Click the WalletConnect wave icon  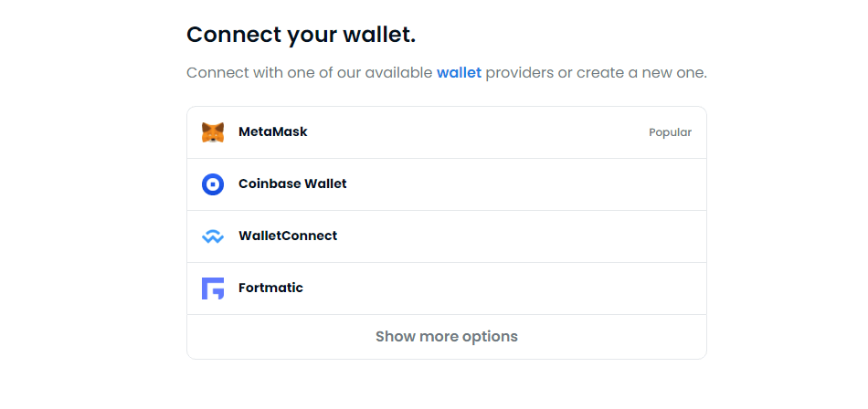[x=212, y=236]
